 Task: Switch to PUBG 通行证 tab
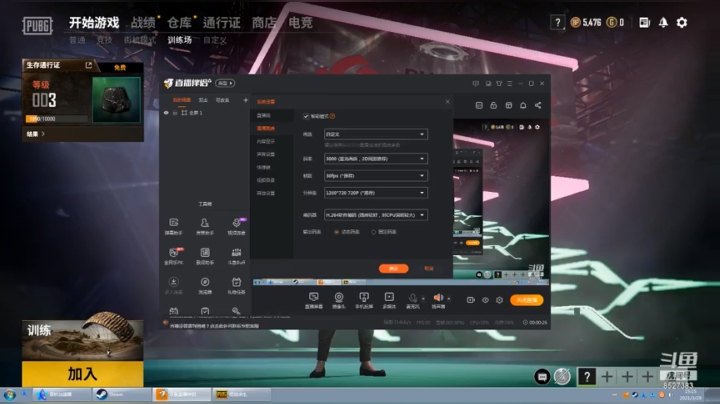222,22
